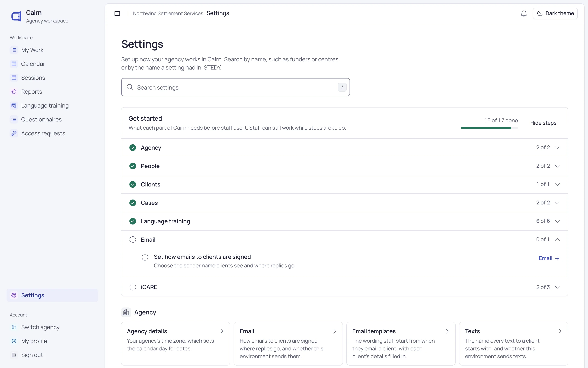Screen dimensions: 588x368
Task: Open notifications bell icon
Action: (524, 13)
